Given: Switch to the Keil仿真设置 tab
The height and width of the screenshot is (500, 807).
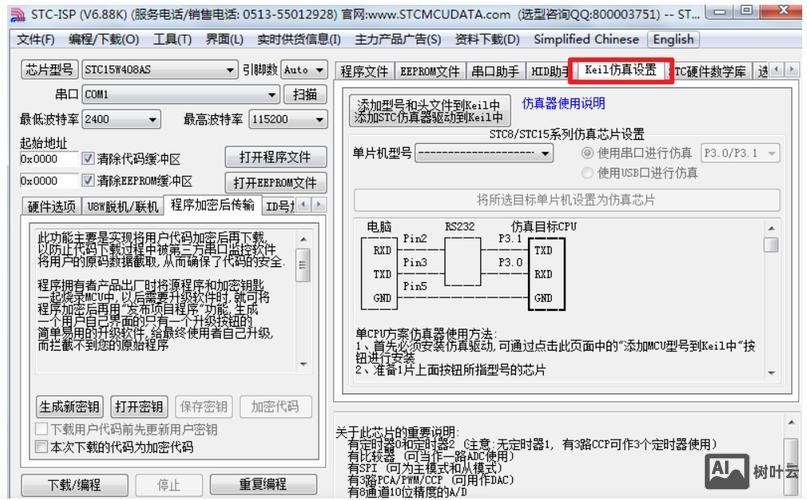Looking at the screenshot, I should pyautogui.click(x=621, y=70).
